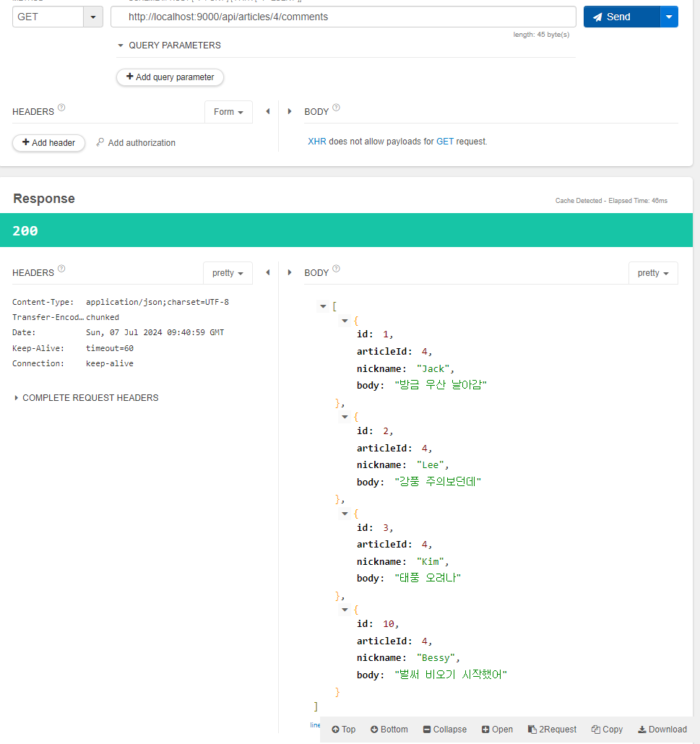
Task: Click the 200 status code
Action: [25, 231]
